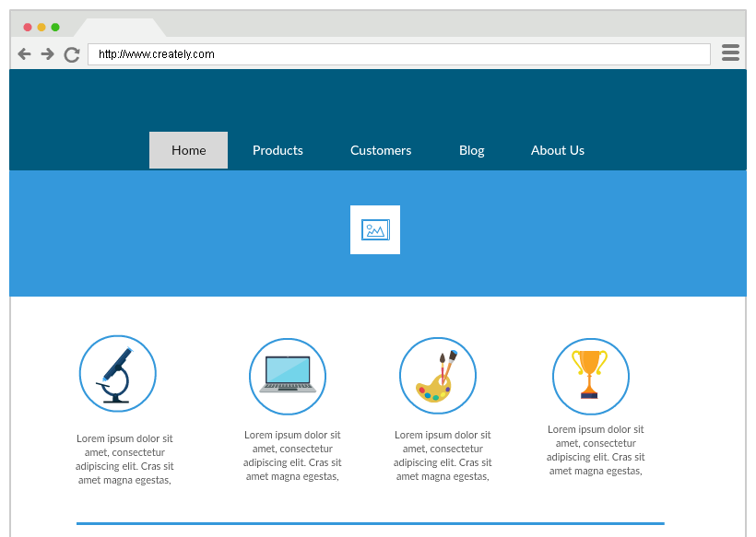Click the browser forward arrow
The height and width of the screenshot is (537, 756).
tap(48, 54)
